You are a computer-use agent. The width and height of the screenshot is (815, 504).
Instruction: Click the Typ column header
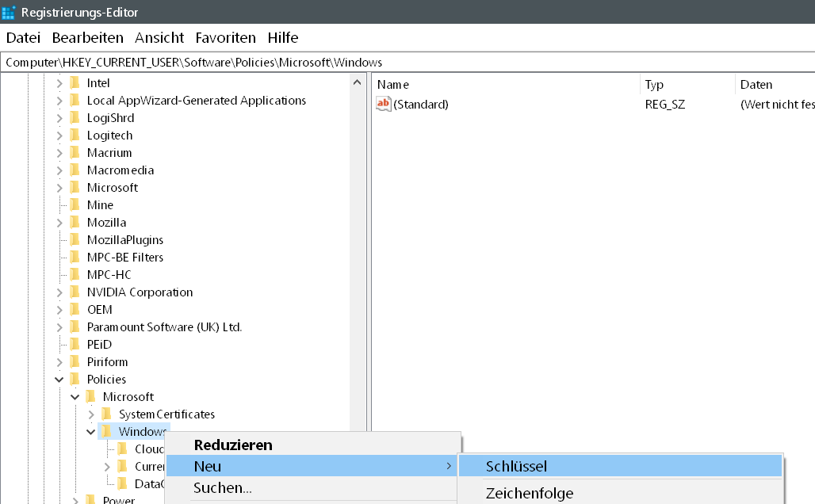pos(654,85)
